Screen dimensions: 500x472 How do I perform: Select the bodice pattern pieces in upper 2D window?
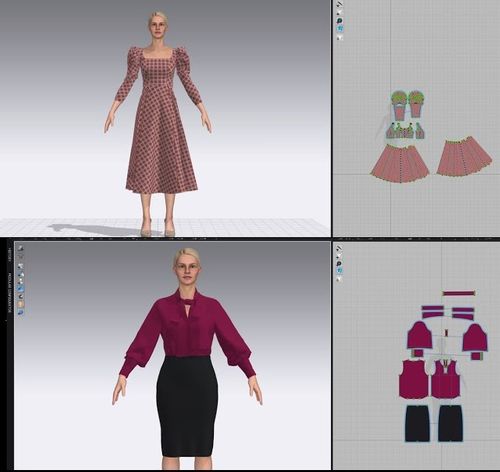(406, 131)
